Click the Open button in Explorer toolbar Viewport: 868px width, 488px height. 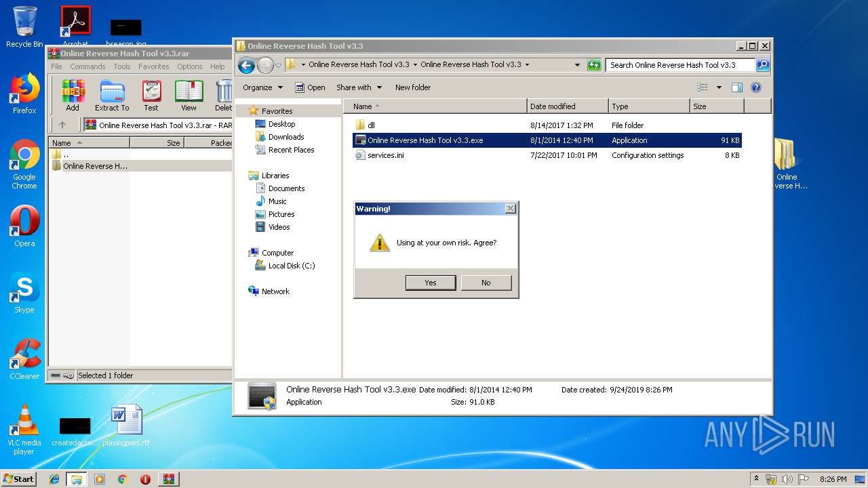pyautogui.click(x=310, y=87)
